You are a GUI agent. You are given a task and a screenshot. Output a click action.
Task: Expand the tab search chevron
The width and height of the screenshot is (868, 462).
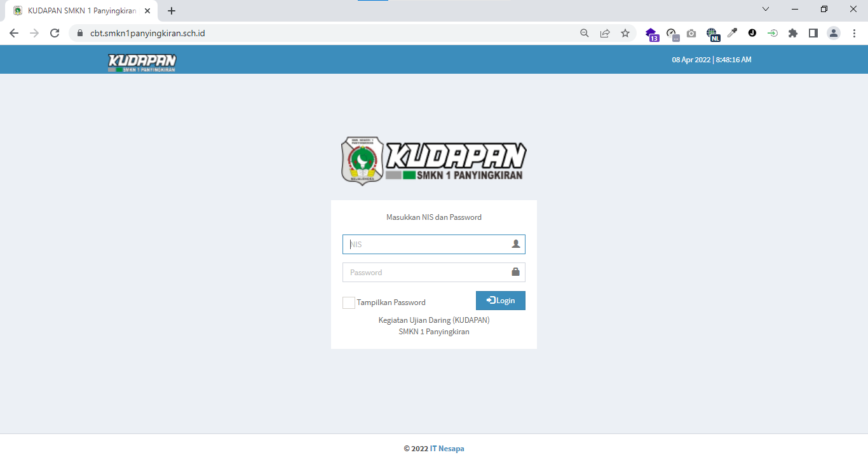coord(766,10)
